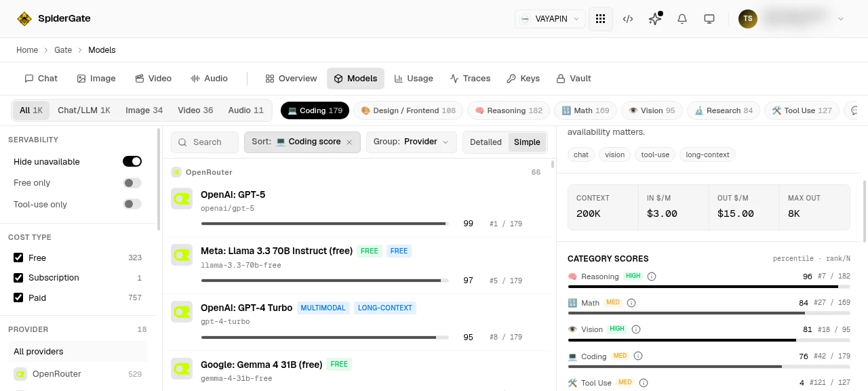Click the Llama 3.3 70B provider icon
This screenshot has width=868, height=391.
[x=182, y=255]
